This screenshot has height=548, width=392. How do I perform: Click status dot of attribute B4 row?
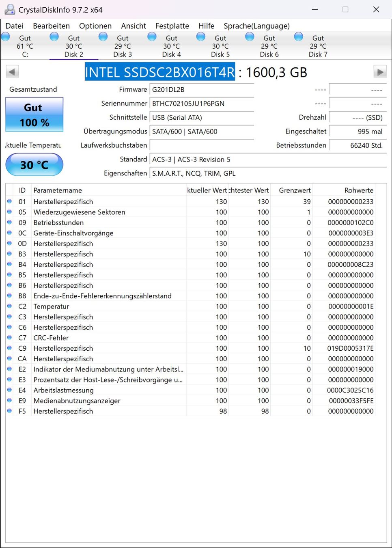9,264
